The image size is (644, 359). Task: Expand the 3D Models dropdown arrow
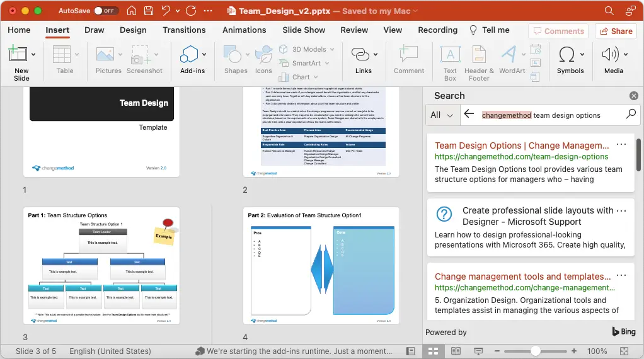(332, 49)
